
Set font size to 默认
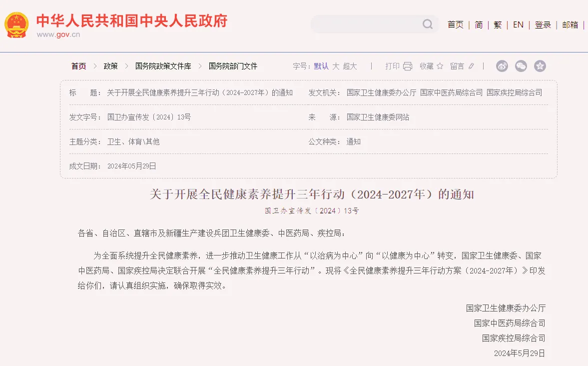point(321,66)
